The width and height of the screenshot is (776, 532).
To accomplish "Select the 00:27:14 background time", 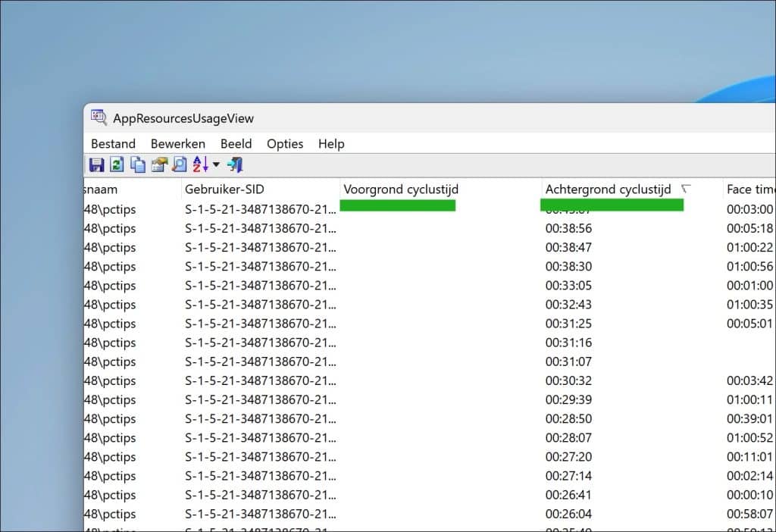I will 568,476.
